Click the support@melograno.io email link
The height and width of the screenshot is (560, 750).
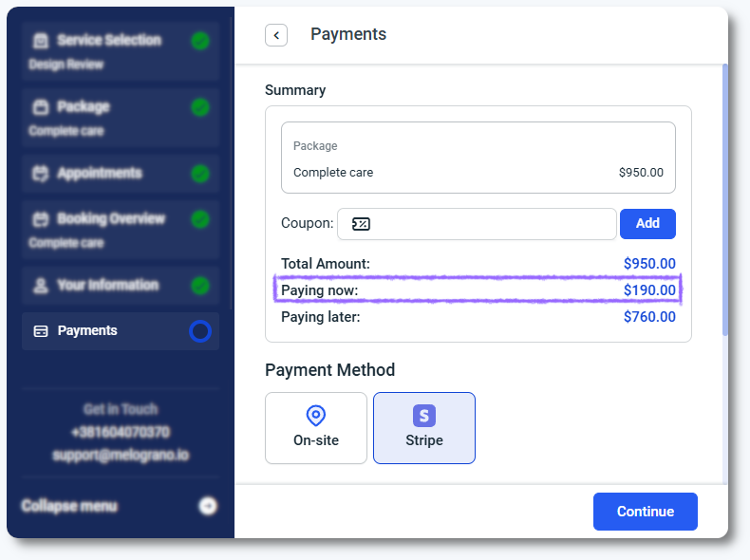click(121, 455)
